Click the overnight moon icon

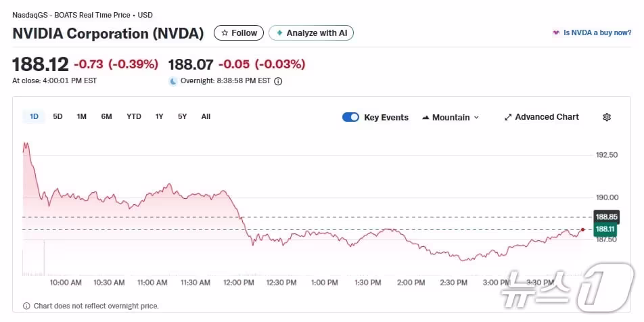pos(173,81)
